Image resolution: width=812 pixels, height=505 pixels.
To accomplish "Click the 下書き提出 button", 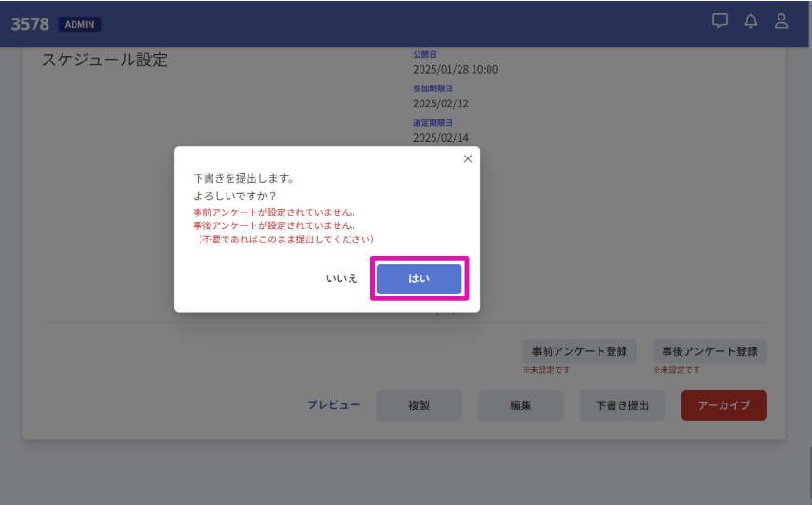I will pyautogui.click(x=623, y=405).
